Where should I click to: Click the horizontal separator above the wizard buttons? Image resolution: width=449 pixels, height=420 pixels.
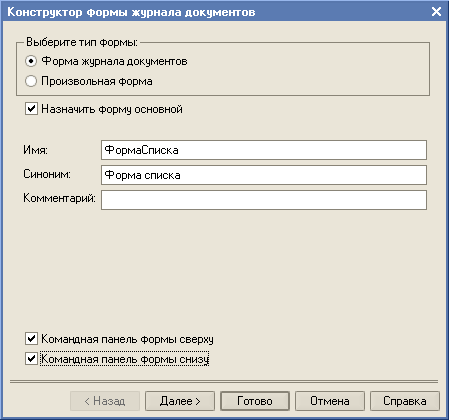[x=224, y=381]
